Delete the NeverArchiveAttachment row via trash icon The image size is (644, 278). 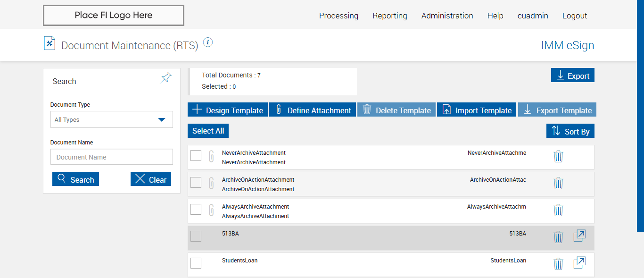click(558, 156)
